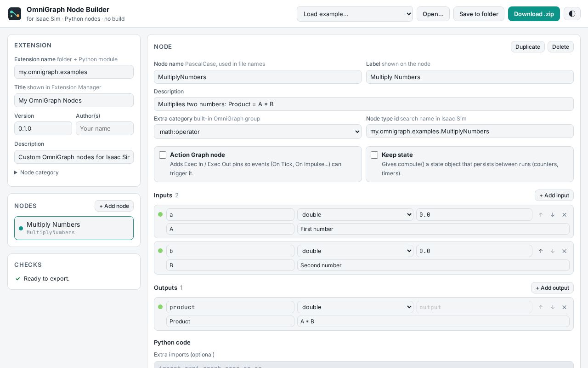Click Save to folder button
588x368 pixels.
click(479, 14)
